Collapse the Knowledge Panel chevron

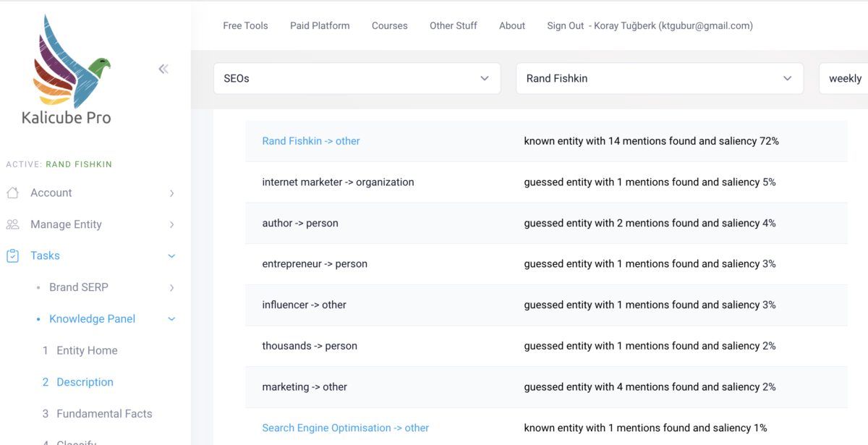coord(171,319)
